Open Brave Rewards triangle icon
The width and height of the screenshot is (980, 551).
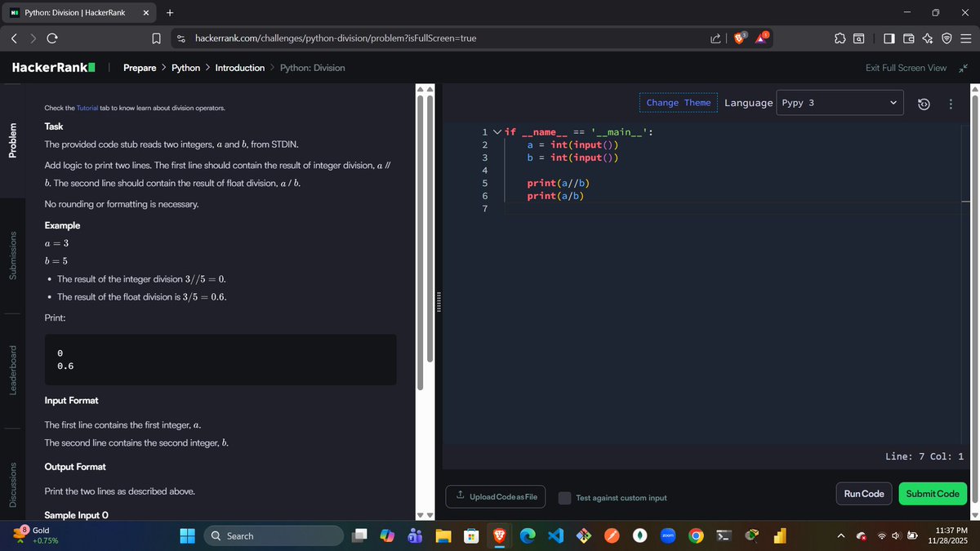pos(760,38)
